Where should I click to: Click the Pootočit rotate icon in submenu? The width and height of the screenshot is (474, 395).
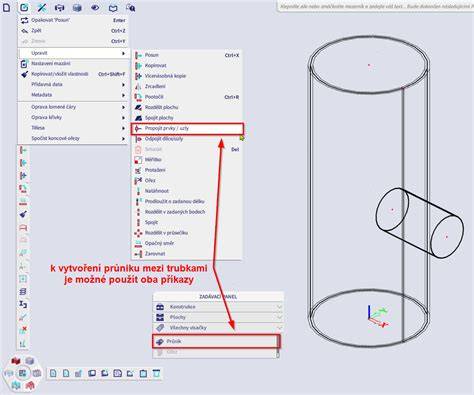click(138, 97)
